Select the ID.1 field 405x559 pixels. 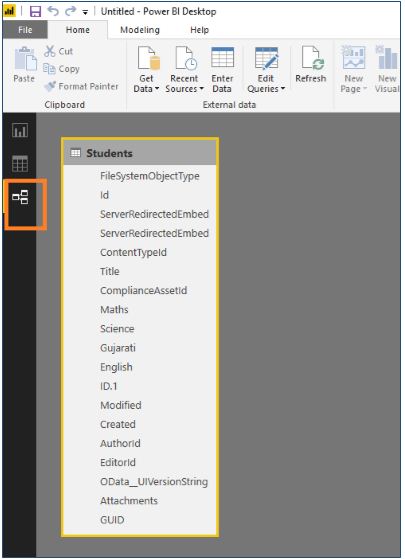tap(109, 386)
